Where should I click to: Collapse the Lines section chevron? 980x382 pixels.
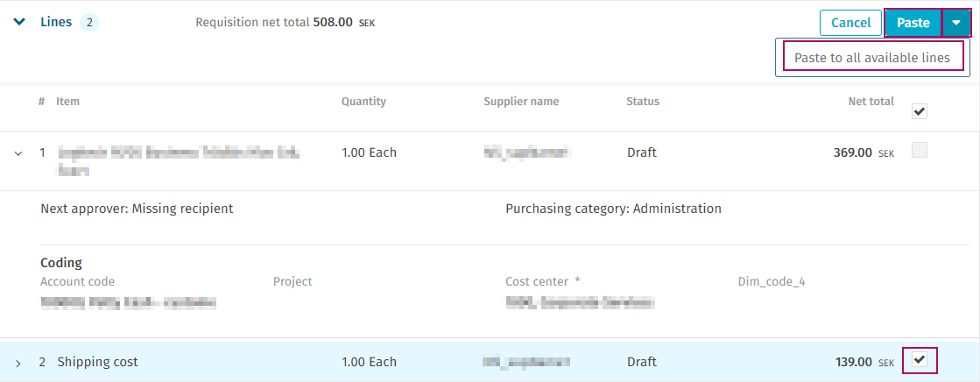tap(19, 23)
